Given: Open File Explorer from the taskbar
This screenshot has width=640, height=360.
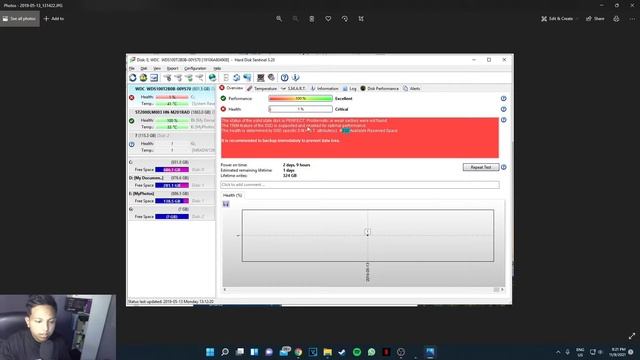Looking at the screenshot, I should (x=327, y=352).
